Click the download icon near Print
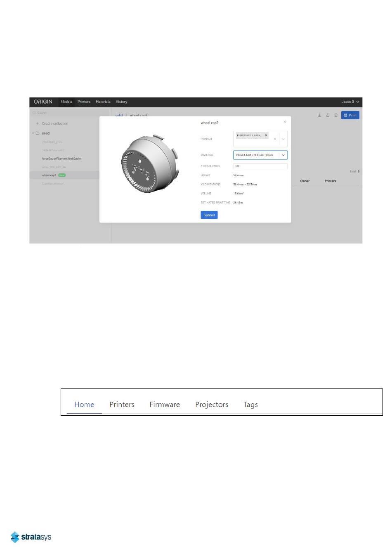This screenshot has height=547, width=392. 319,115
